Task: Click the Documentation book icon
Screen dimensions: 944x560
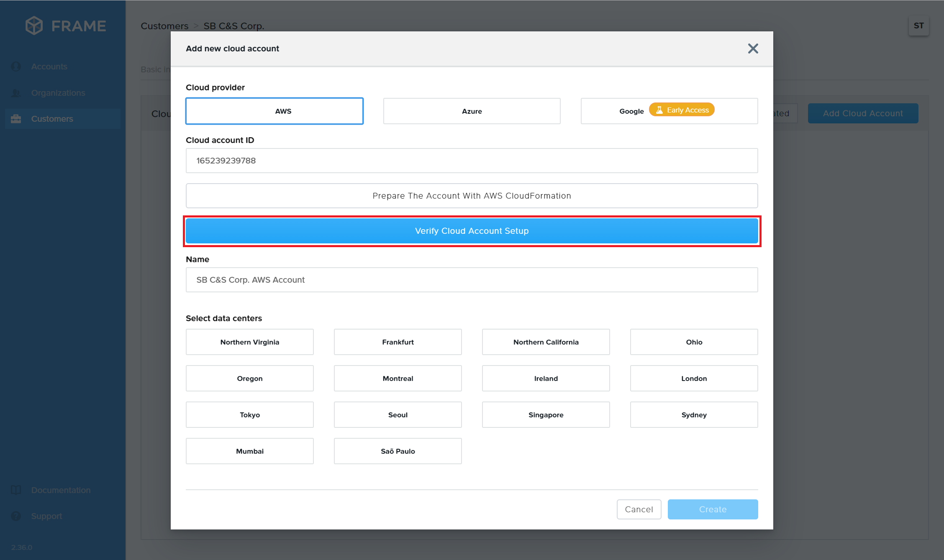Action: (x=16, y=490)
